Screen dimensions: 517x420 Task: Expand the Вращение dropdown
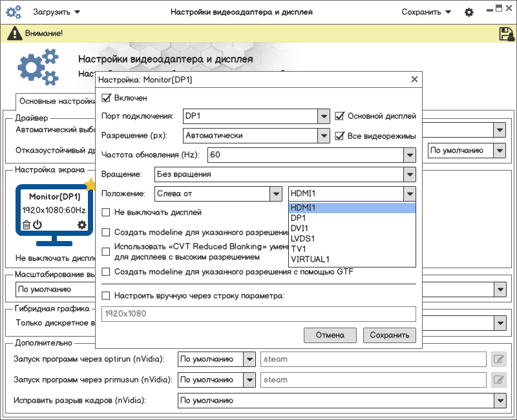pyautogui.click(x=408, y=174)
